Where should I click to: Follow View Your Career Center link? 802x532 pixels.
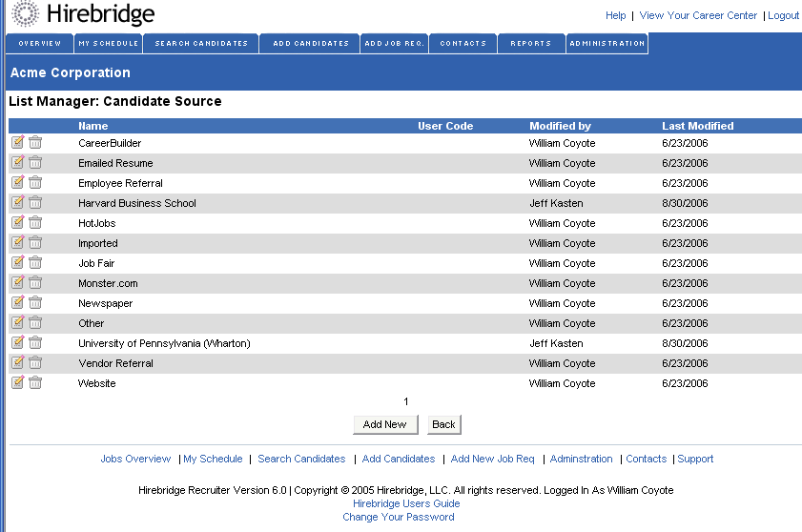tap(698, 15)
